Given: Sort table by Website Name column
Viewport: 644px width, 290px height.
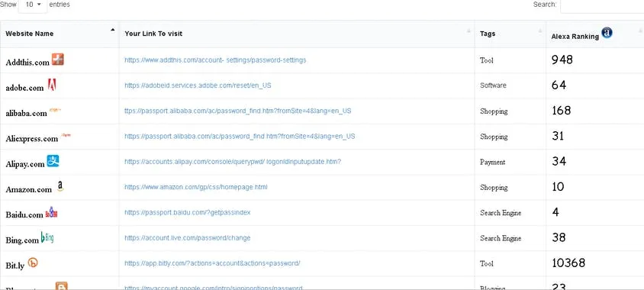Looking at the screenshot, I should coord(60,34).
